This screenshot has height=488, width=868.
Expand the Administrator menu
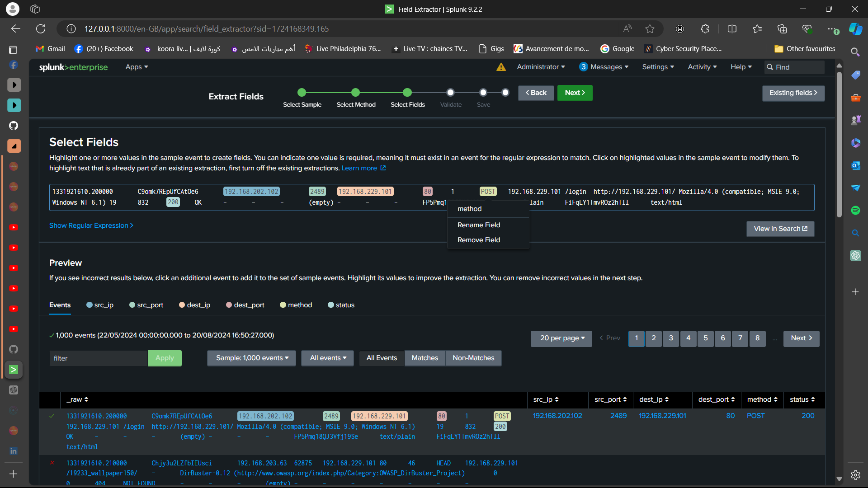pos(541,67)
